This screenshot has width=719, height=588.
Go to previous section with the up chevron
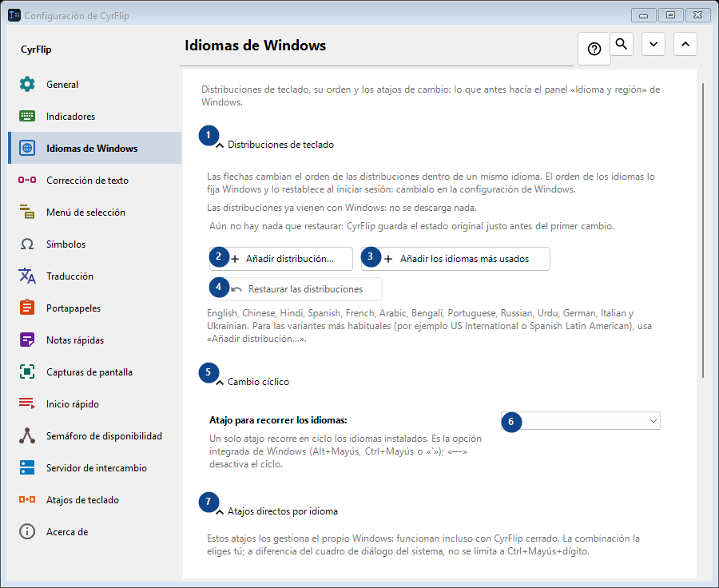[685, 44]
